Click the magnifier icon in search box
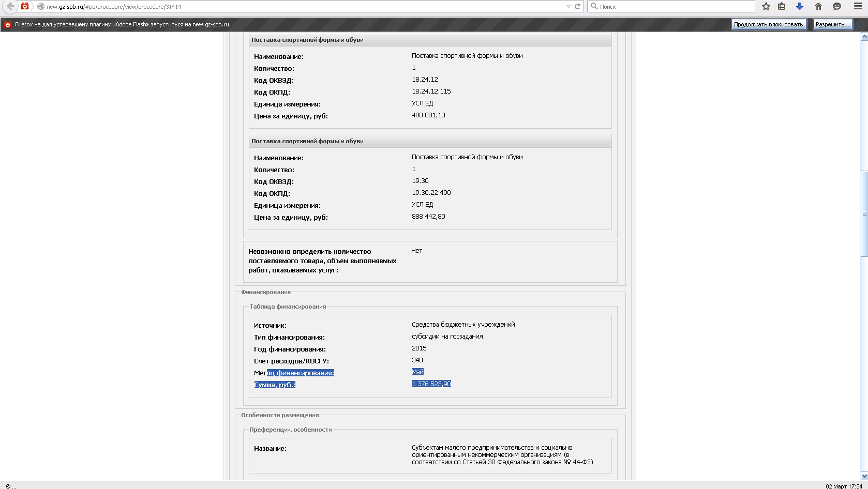 point(594,6)
